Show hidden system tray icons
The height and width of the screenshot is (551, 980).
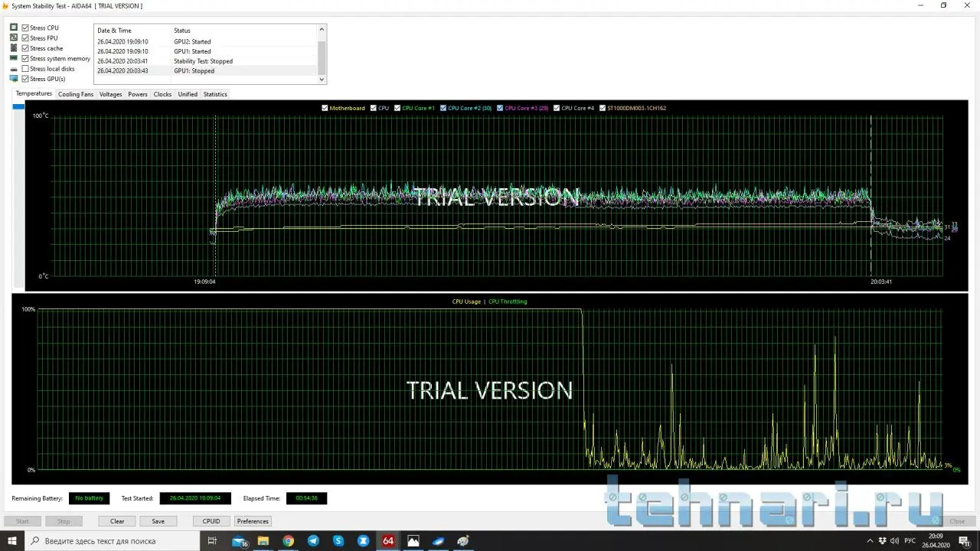click(871, 541)
